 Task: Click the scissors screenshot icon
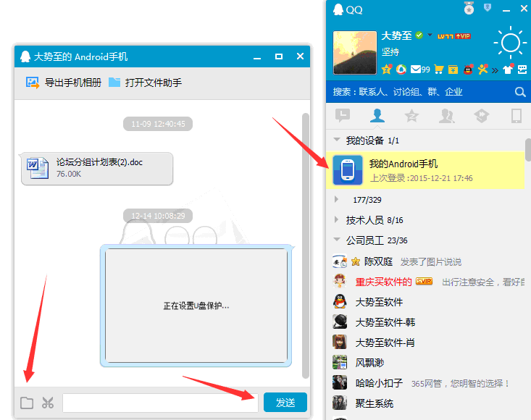48,403
